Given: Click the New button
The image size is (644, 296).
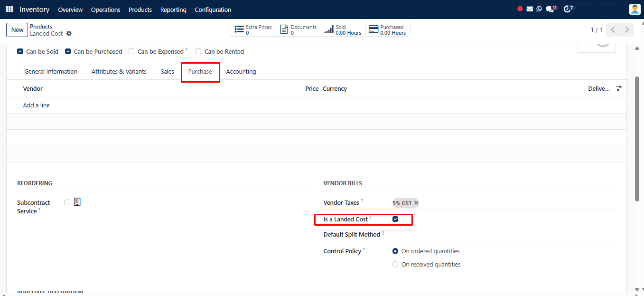Looking at the screenshot, I should (18, 29).
